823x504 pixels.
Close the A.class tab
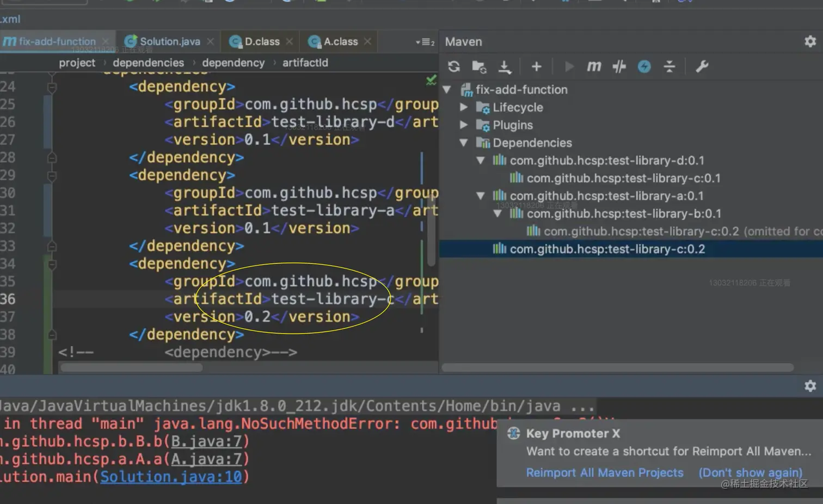(368, 41)
